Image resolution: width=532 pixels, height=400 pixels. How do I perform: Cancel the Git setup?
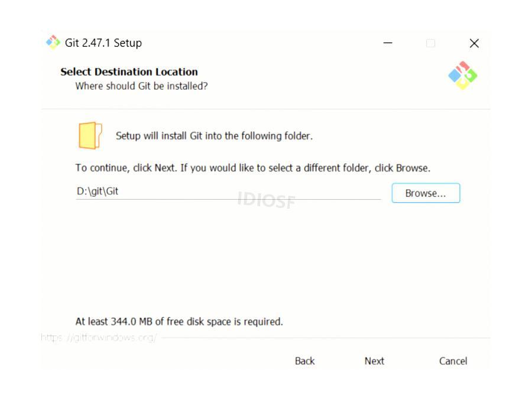pyautogui.click(x=453, y=361)
